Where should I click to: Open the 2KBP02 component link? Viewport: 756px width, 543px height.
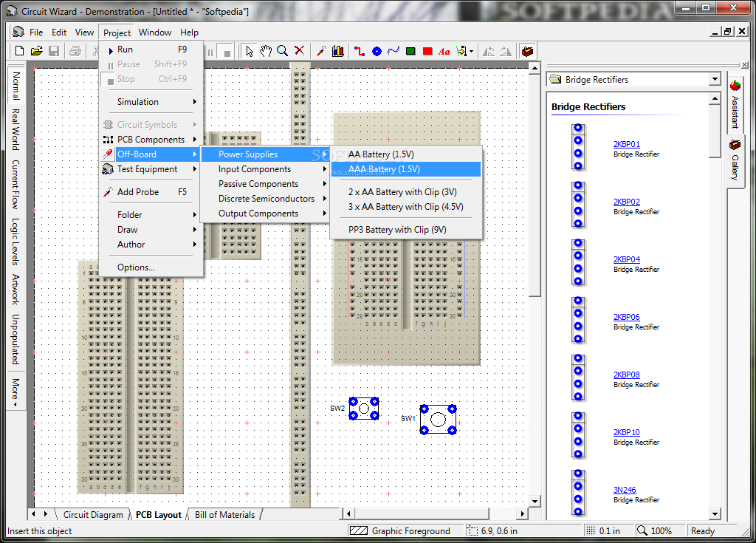pyautogui.click(x=626, y=202)
